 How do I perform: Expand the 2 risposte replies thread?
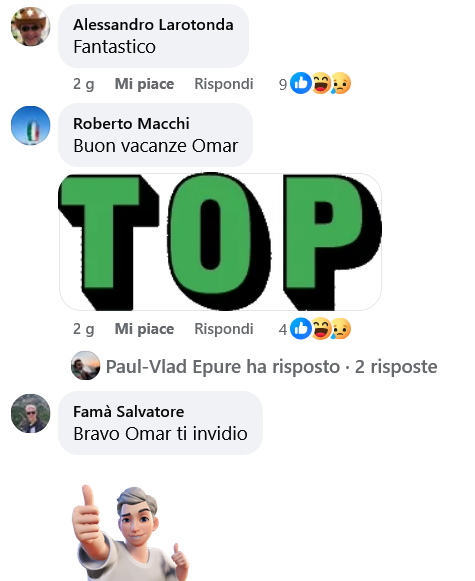click(x=396, y=366)
